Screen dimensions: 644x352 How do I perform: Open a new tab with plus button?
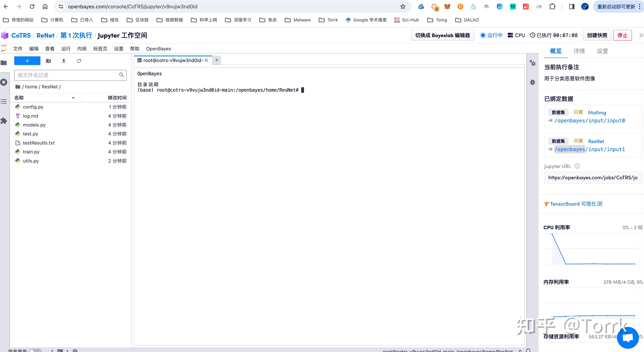pos(217,60)
